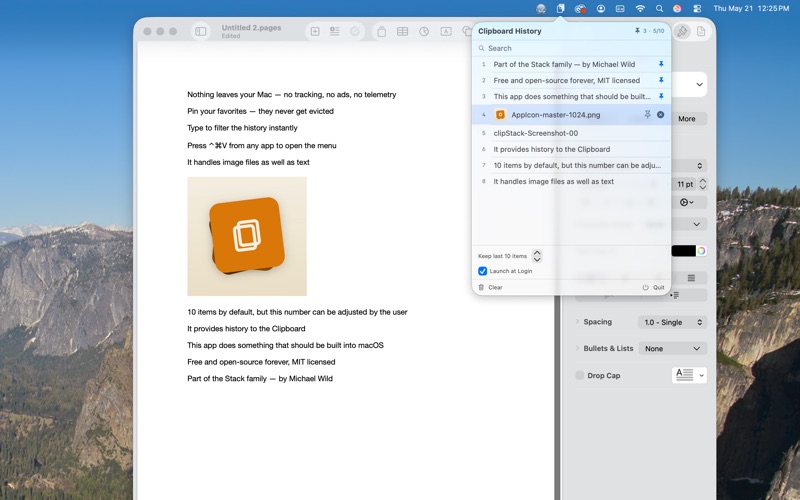Viewport: 800px width, 500px height.
Task: Click the date and time in menu bar
Action: point(751,8)
